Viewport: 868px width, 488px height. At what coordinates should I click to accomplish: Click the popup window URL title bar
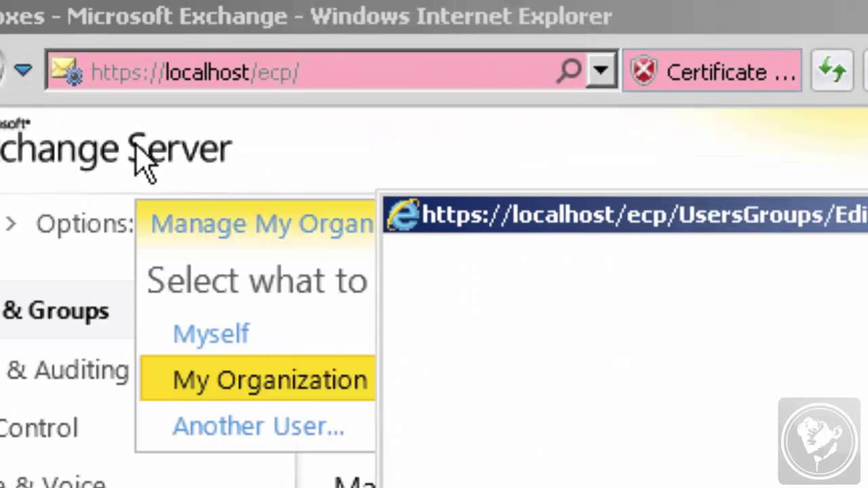[625, 215]
